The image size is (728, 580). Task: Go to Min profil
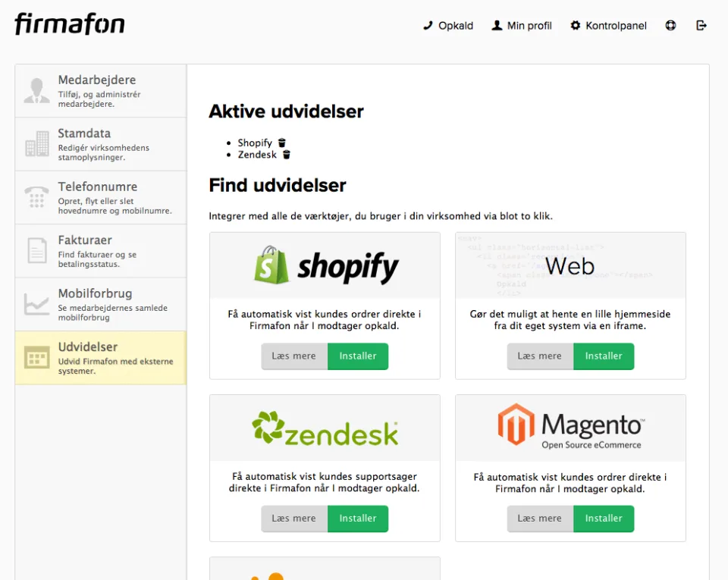pyautogui.click(x=522, y=26)
